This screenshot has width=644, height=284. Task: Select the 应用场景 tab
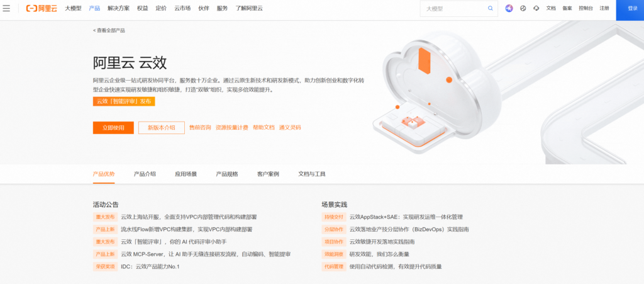coord(186,174)
